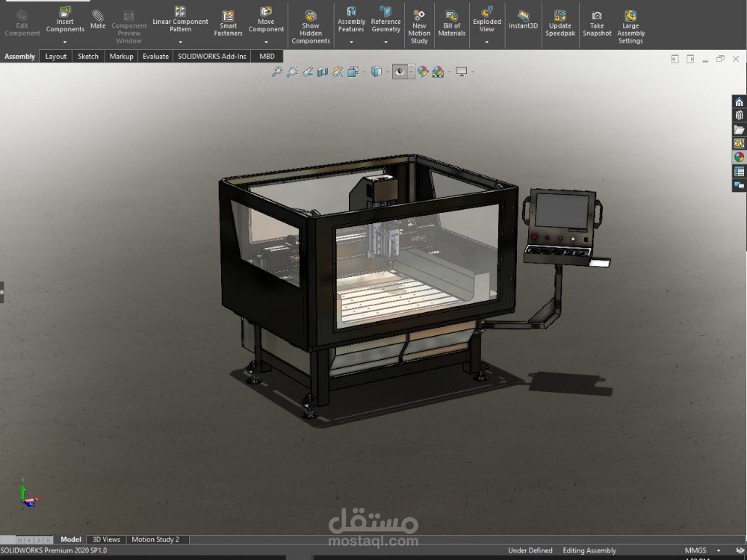Click the View Settings monitor icon
Image resolution: width=747 pixels, height=560 pixels.
(461, 72)
